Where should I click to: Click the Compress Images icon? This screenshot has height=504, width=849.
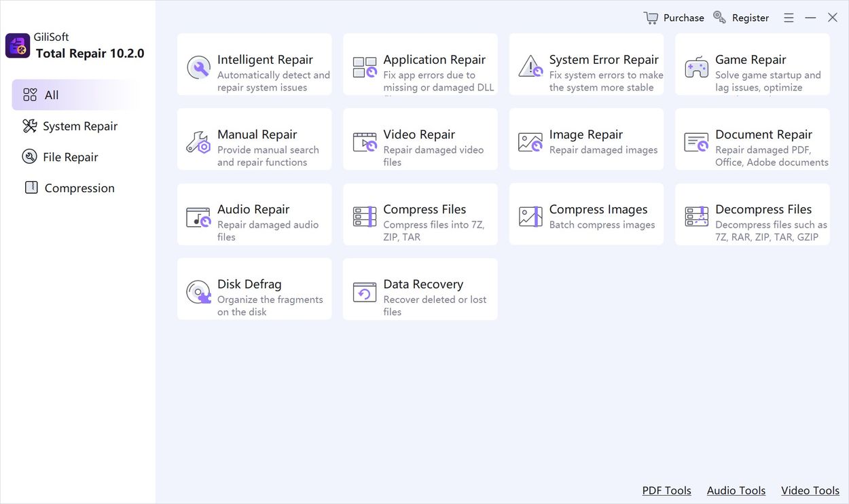pyautogui.click(x=530, y=217)
